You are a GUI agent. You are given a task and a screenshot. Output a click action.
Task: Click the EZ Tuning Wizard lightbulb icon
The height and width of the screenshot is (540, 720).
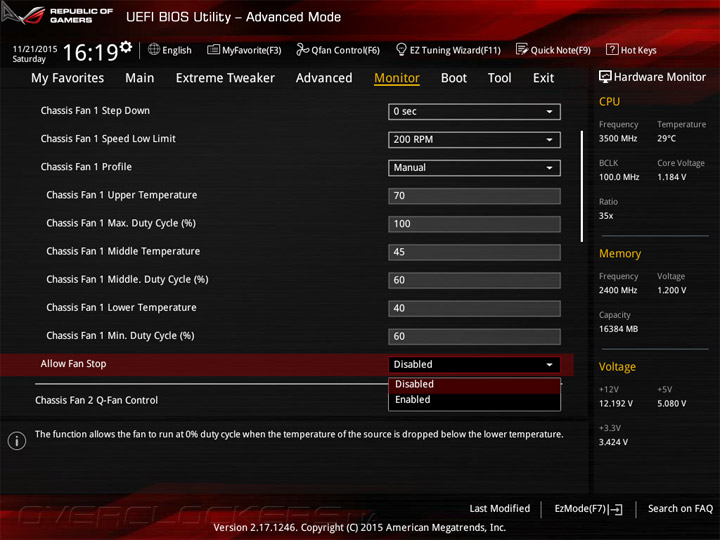pyautogui.click(x=401, y=49)
